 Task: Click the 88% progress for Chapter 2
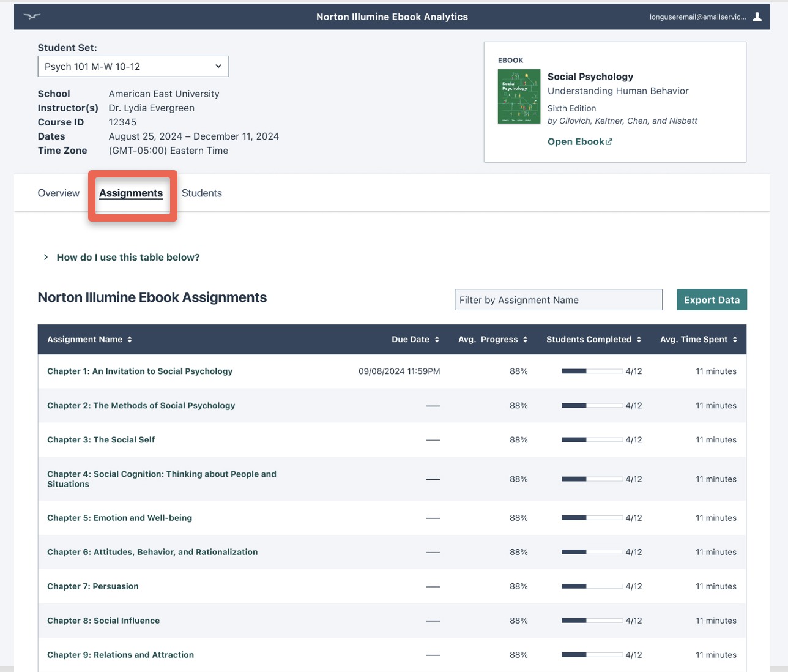pos(519,406)
